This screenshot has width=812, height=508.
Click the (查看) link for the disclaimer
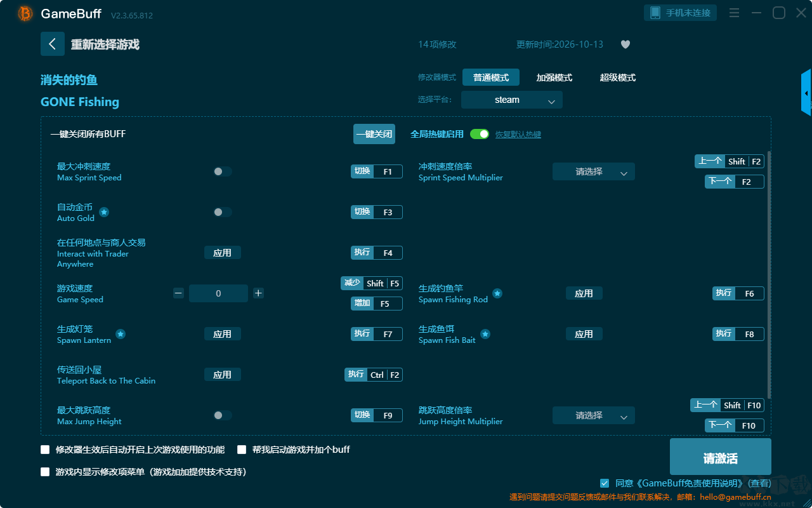pos(758,483)
